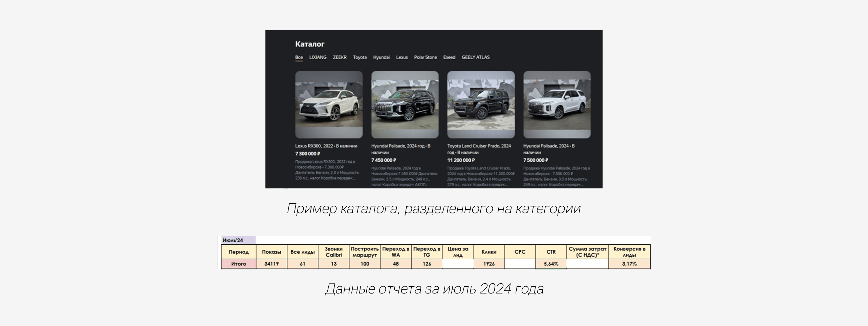The image size is (868, 326).
Task: Select the 'Сумма затрат (С НДС)*' header
Action: tap(587, 252)
